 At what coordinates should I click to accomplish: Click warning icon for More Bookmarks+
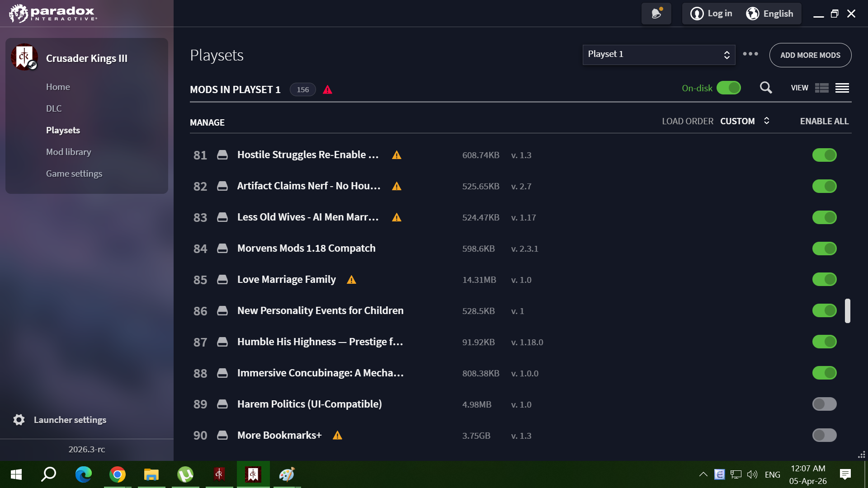click(x=338, y=435)
